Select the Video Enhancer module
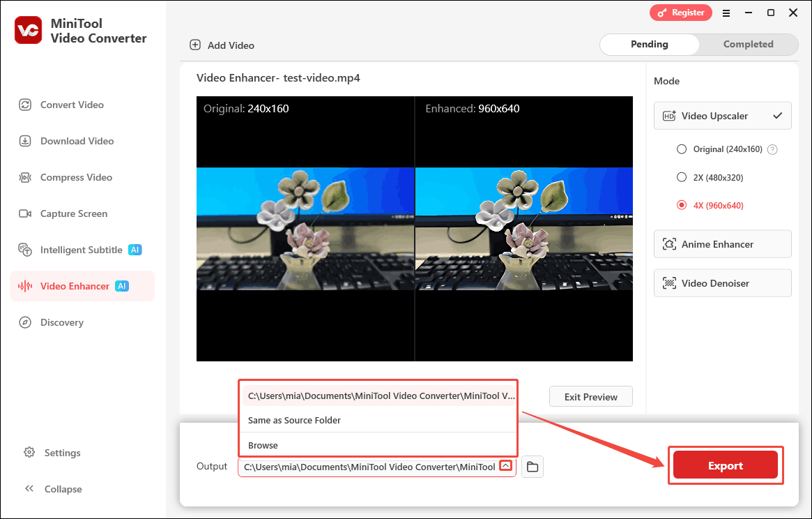 point(77,285)
